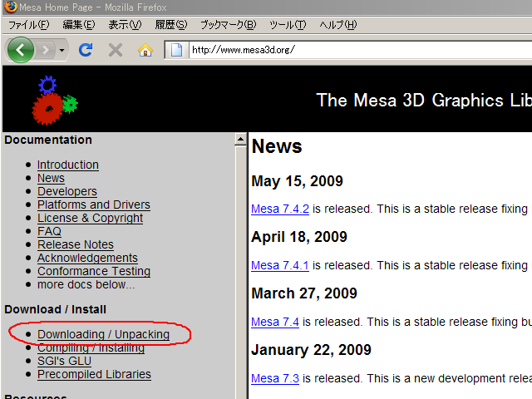Open the back/forward history dropdown arrow

62,51
